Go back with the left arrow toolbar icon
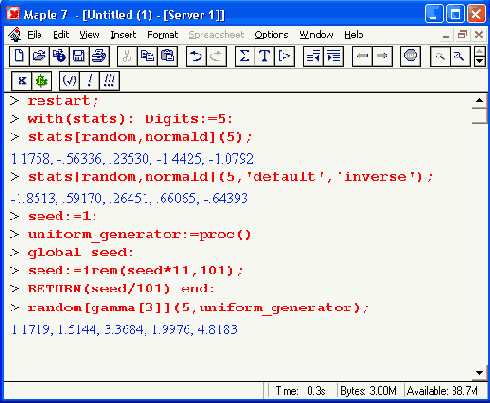 click(362, 56)
